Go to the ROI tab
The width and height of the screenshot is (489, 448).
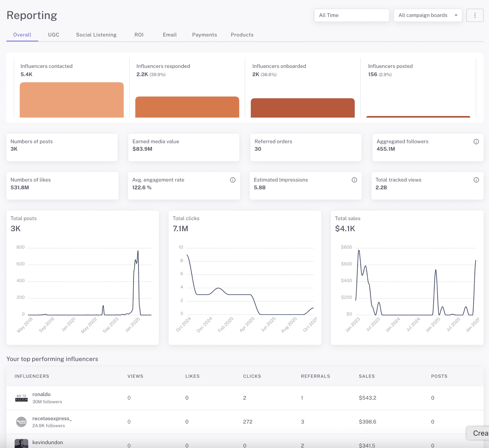[x=139, y=35]
